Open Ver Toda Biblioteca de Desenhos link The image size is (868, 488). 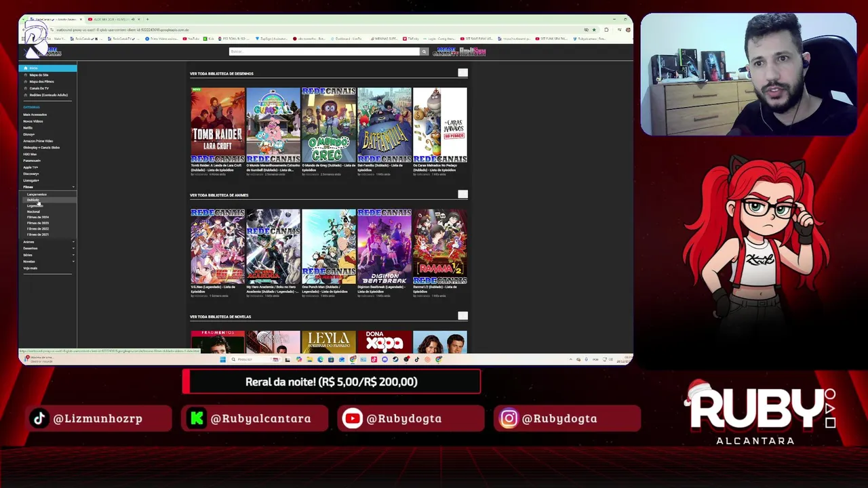pos(222,74)
